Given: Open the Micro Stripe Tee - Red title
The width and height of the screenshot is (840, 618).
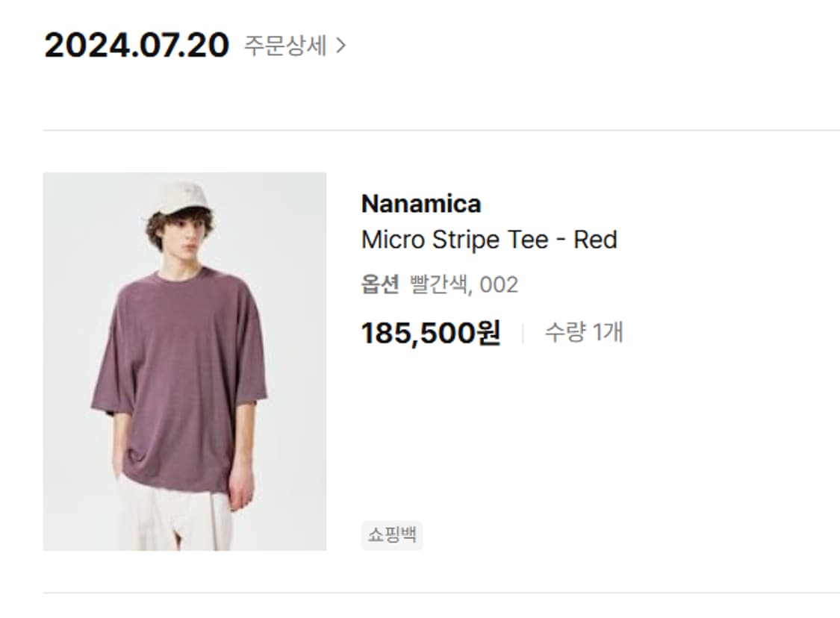Looking at the screenshot, I should [x=488, y=240].
